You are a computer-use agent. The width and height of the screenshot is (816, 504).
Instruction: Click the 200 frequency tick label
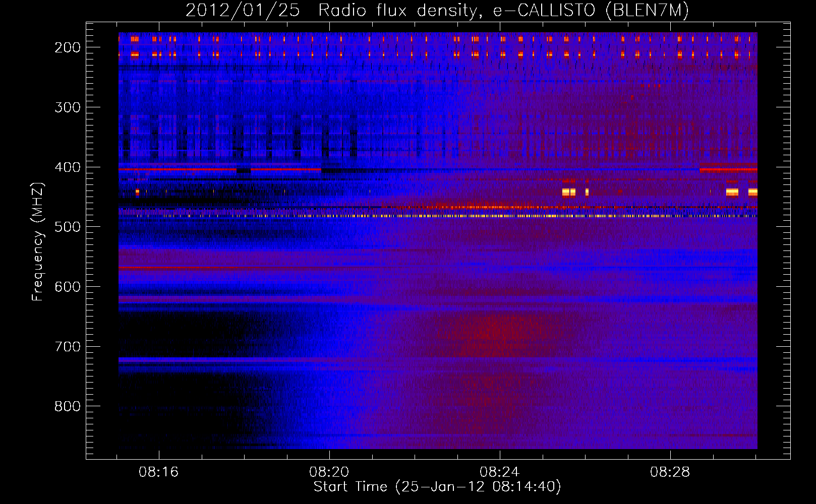(x=67, y=47)
